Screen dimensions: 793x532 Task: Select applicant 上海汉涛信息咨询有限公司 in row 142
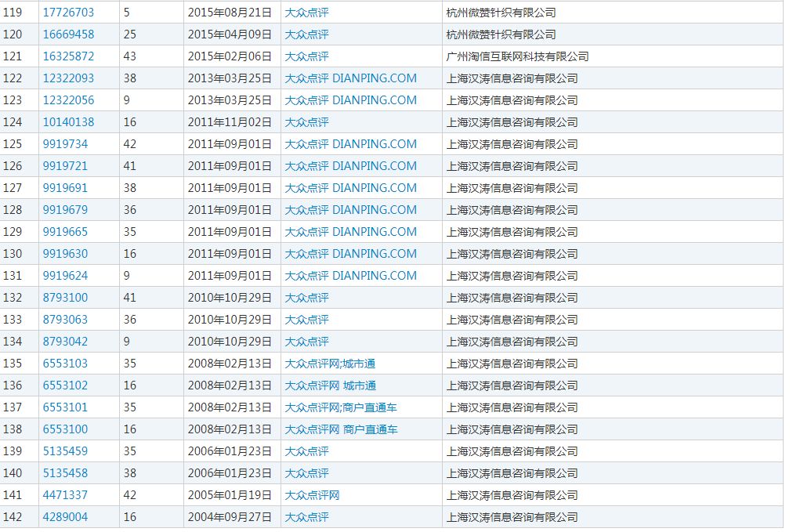pos(512,517)
